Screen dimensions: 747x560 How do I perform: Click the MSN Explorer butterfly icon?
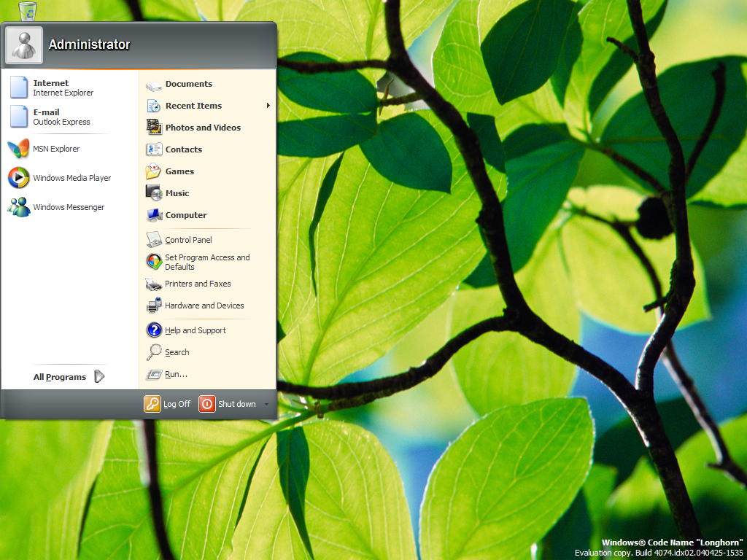18,149
